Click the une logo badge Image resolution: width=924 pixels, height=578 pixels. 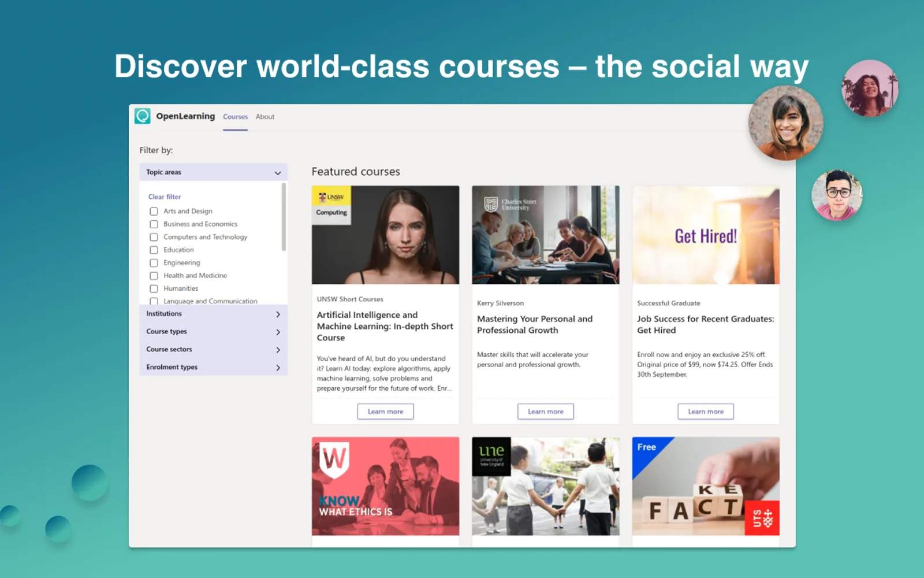point(491,456)
